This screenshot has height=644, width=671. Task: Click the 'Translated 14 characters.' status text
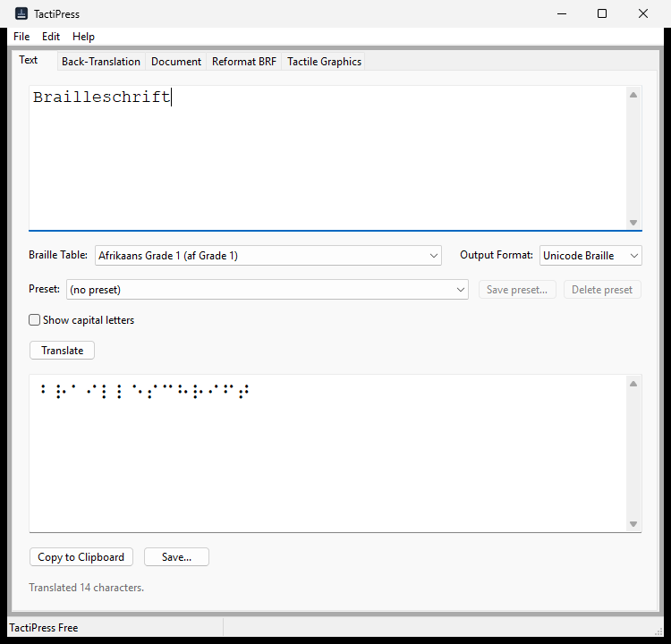click(87, 588)
